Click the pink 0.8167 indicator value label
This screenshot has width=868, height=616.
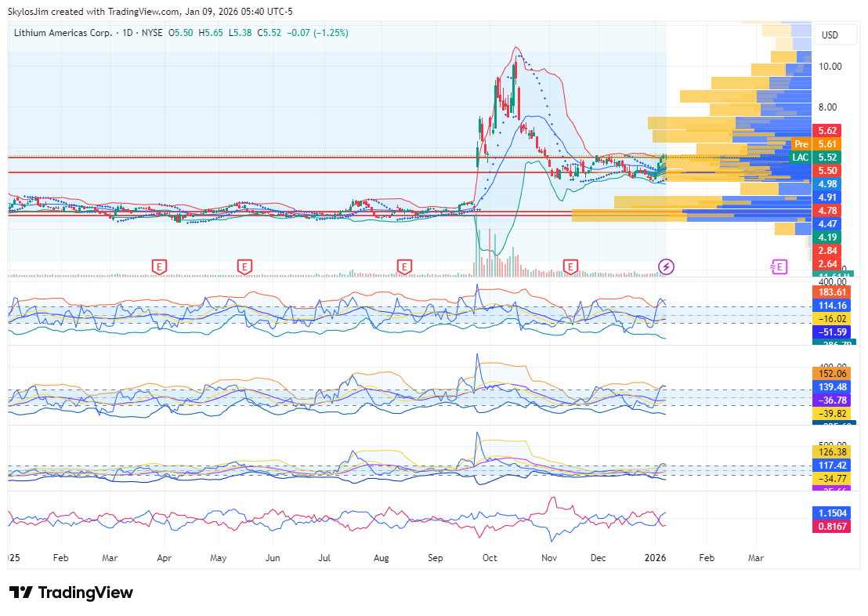[x=833, y=527]
